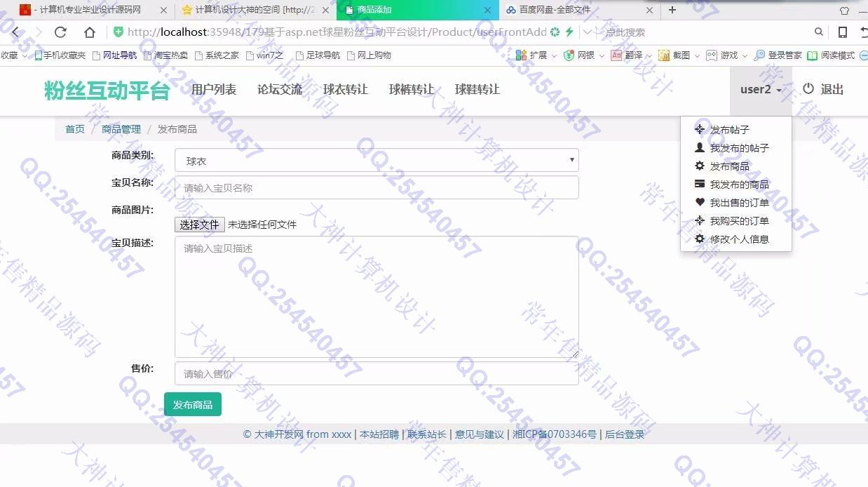Click the 商品管理 breadcrumb link
The image size is (868, 487).
pyautogui.click(x=121, y=129)
